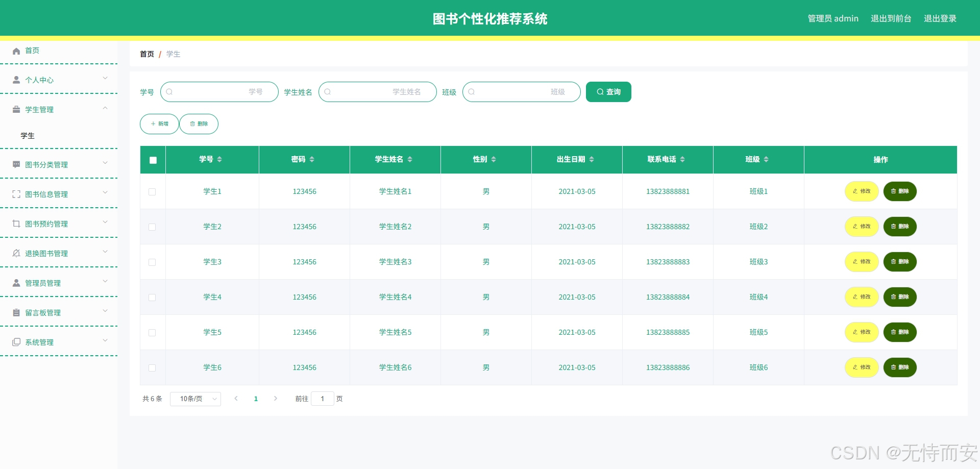980x469 pixels.
Task: Click 删除 for 学生5 row
Action: click(900, 332)
